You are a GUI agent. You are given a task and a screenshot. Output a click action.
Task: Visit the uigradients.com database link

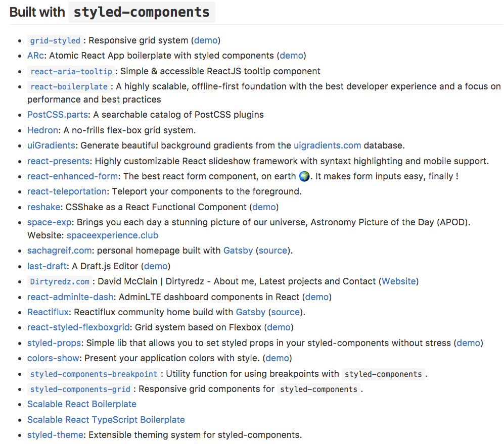[x=327, y=145]
